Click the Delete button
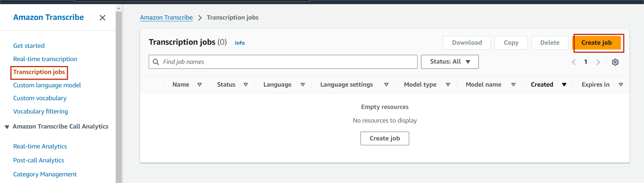Viewport: 644px width, 183px height. [x=550, y=43]
